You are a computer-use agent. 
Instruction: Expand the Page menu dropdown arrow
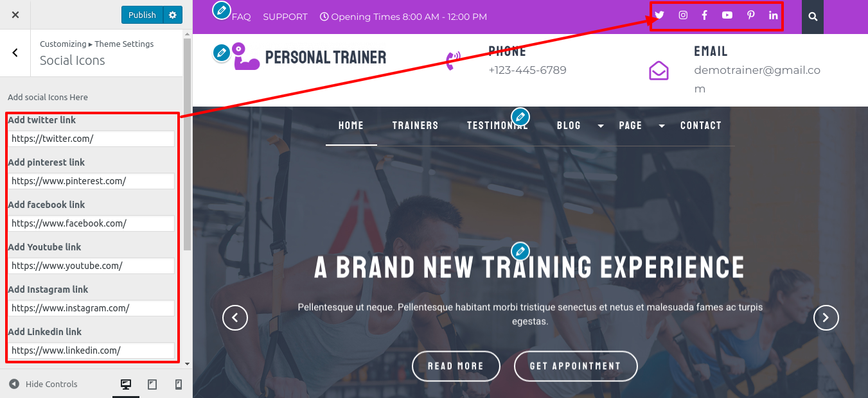pyautogui.click(x=661, y=126)
